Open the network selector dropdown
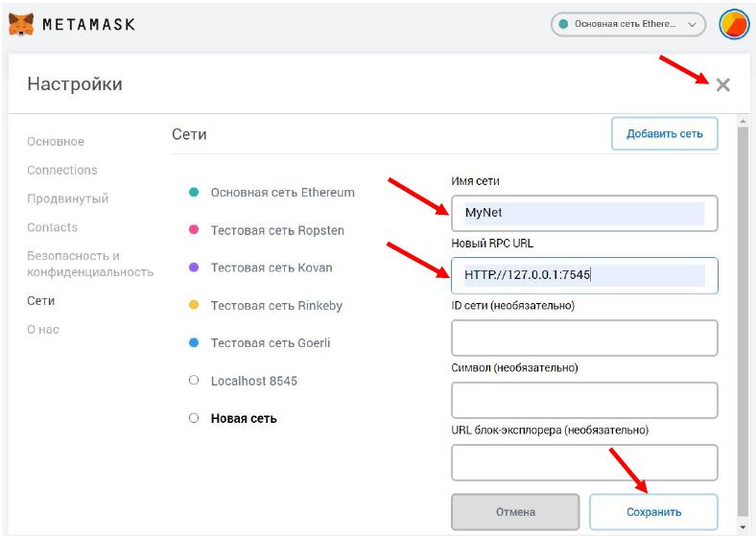 click(627, 24)
